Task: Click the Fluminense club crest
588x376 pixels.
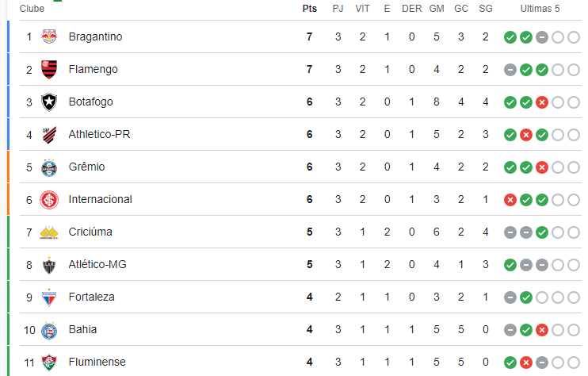Action: tap(49, 363)
